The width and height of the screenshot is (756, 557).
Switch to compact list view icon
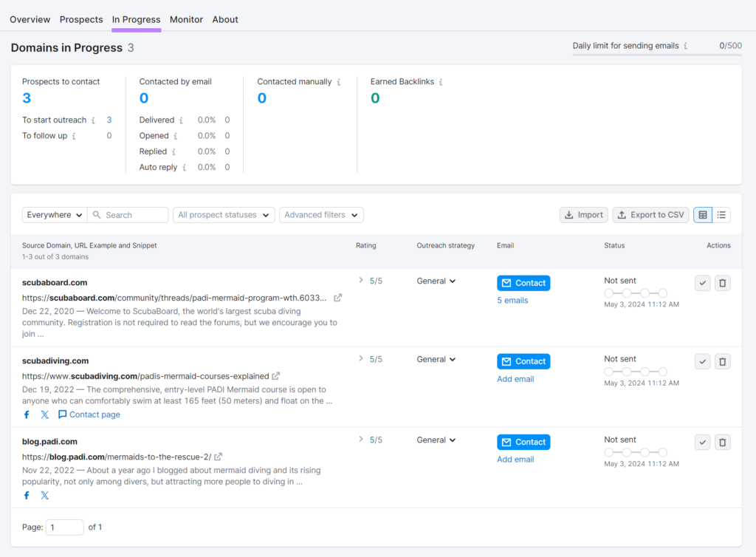(721, 215)
